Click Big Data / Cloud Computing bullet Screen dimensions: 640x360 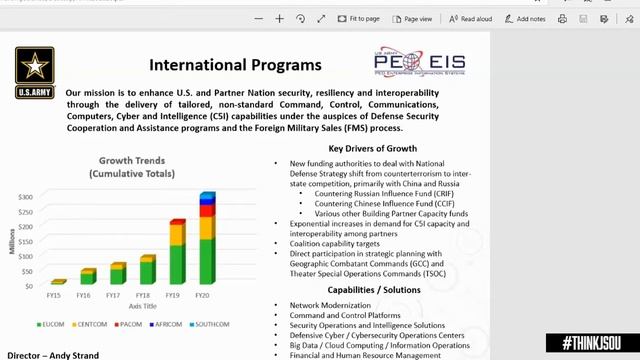pyautogui.click(x=380, y=345)
